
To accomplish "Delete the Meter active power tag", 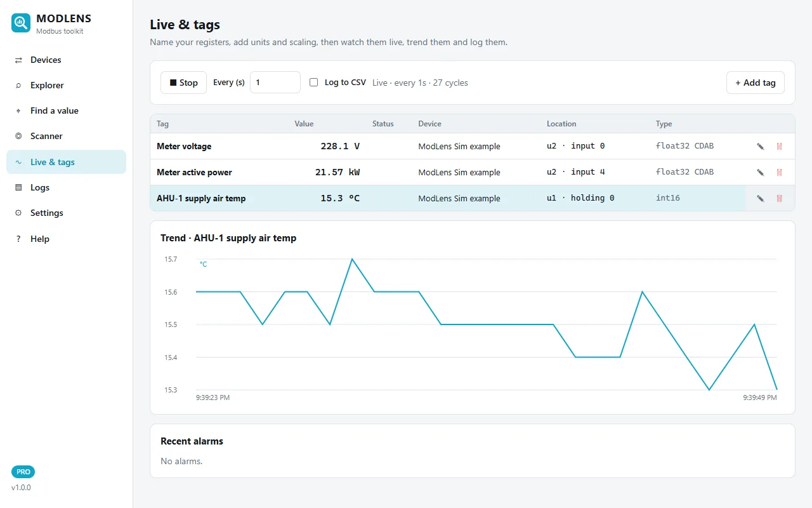I will tap(779, 172).
